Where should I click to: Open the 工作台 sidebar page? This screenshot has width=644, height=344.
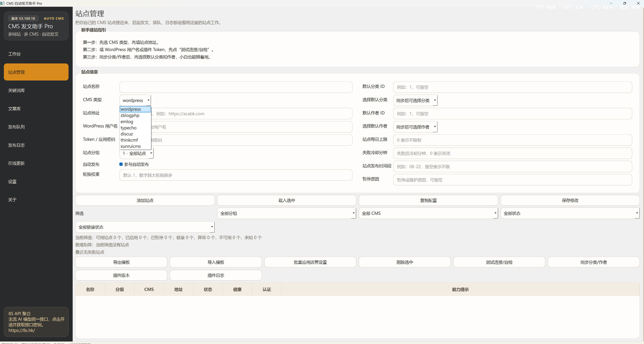pyautogui.click(x=36, y=54)
